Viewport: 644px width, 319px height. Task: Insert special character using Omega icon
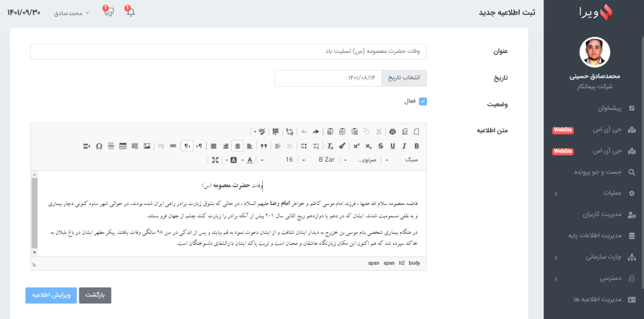99,146
